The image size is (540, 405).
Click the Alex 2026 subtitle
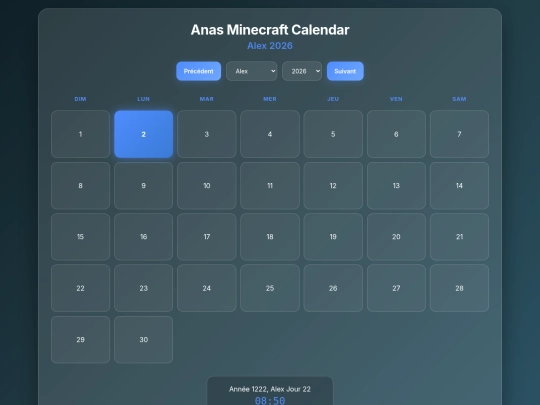pyautogui.click(x=270, y=45)
